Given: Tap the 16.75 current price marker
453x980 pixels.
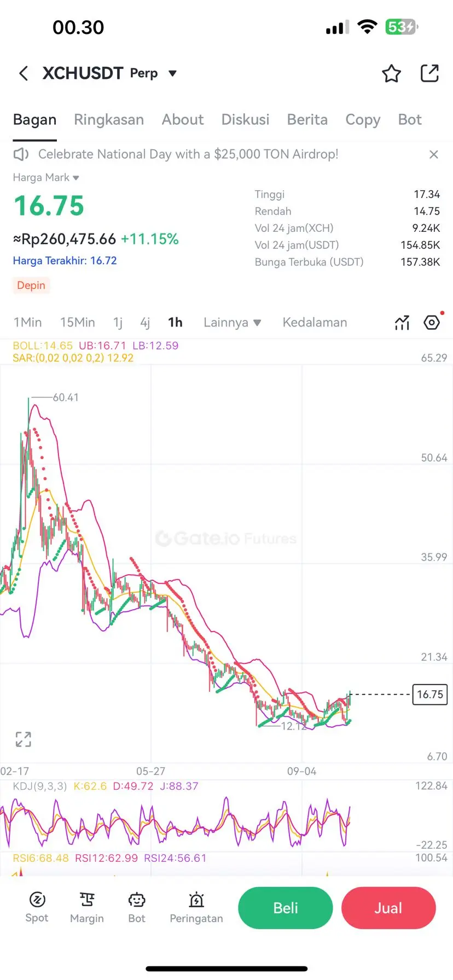Looking at the screenshot, I should coord(430,695).
